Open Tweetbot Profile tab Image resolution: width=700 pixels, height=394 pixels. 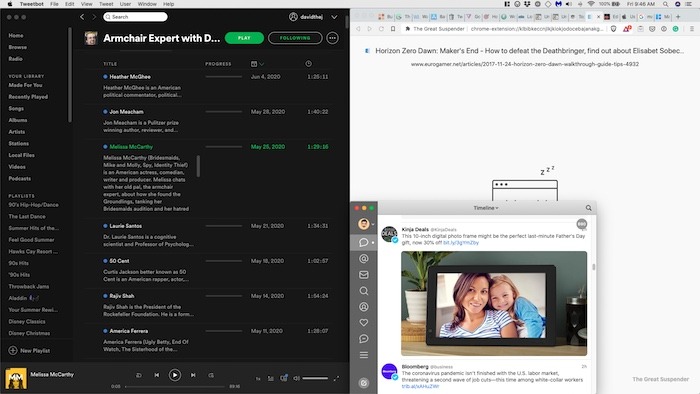364,307
